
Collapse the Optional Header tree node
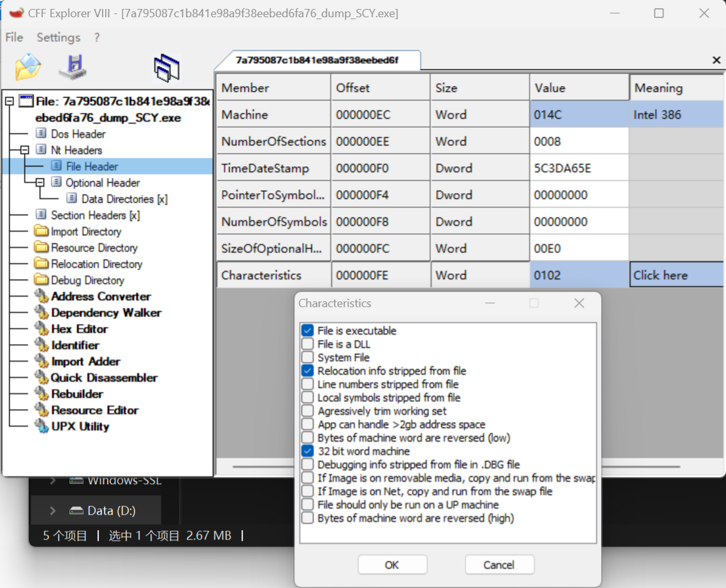point(40,183)
